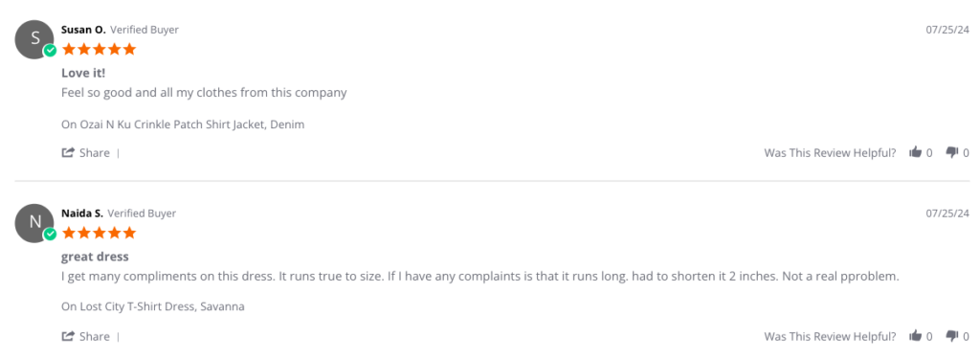980x360 pixels.
Task: Click five-star rating on Susan O.'s review
Action: coord(99,50)
